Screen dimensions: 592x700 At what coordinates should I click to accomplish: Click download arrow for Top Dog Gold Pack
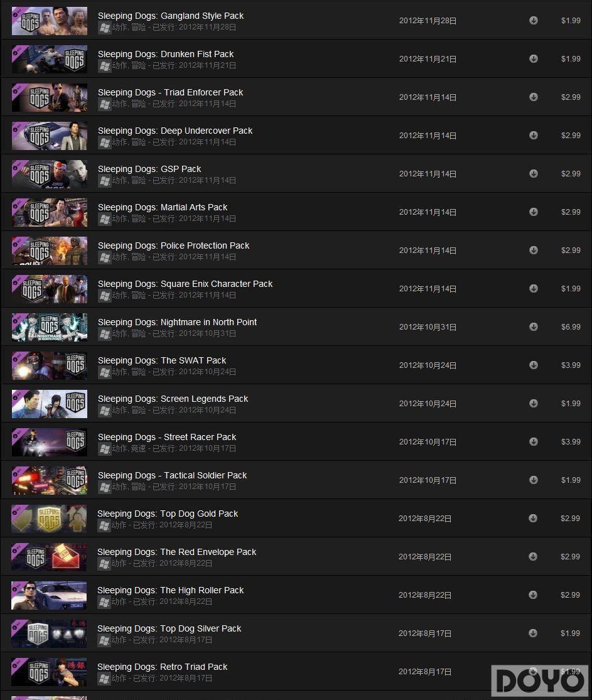(532, 519)
